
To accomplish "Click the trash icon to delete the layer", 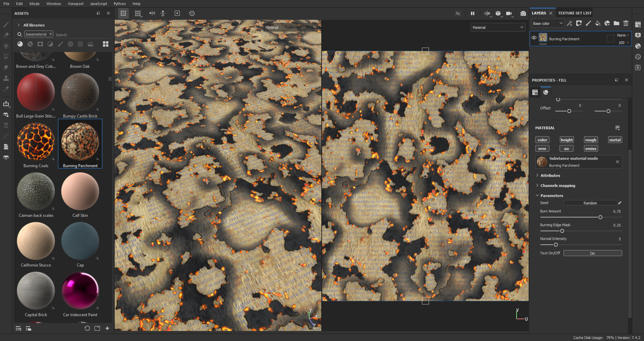I will pos(626,23).
